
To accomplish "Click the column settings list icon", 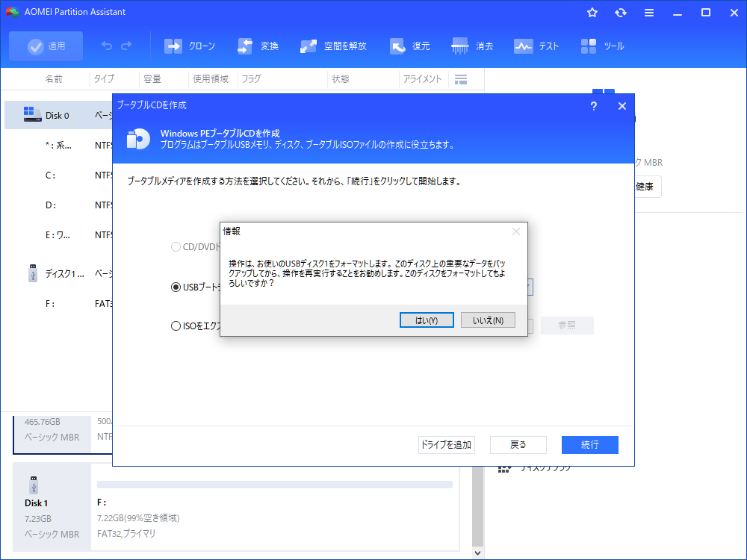I will (x=461, y=80).
